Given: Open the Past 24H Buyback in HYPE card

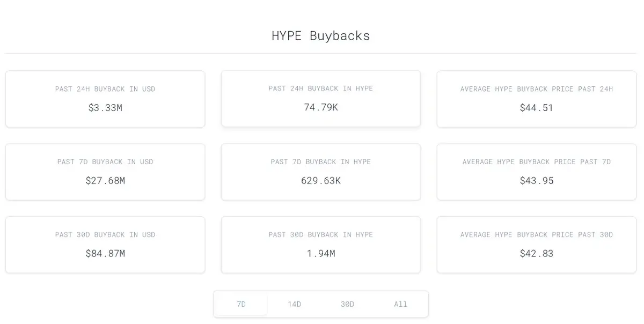Looking at the screenshot, I should (321, 99).
